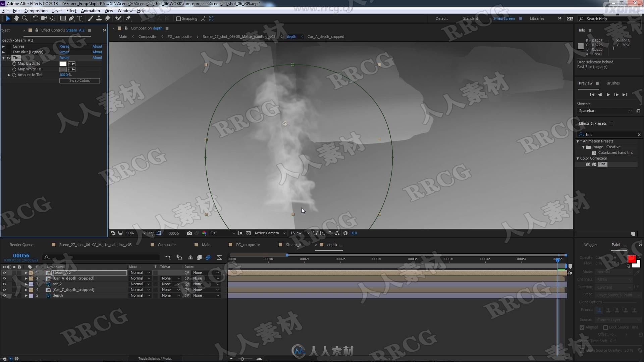The height and width of the screenshot is (362, 644).
Task: Open the Graph Editor in timeline
Action: click(x=219, y=257)
